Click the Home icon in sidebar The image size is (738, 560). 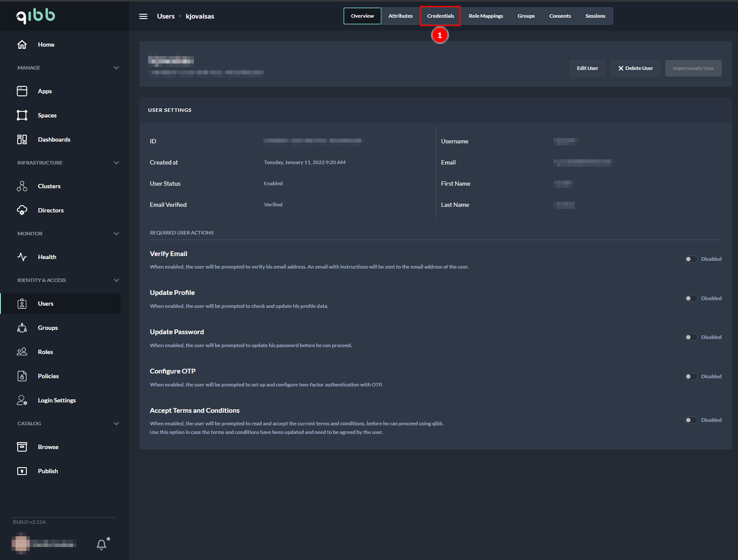tap(22, 44)
